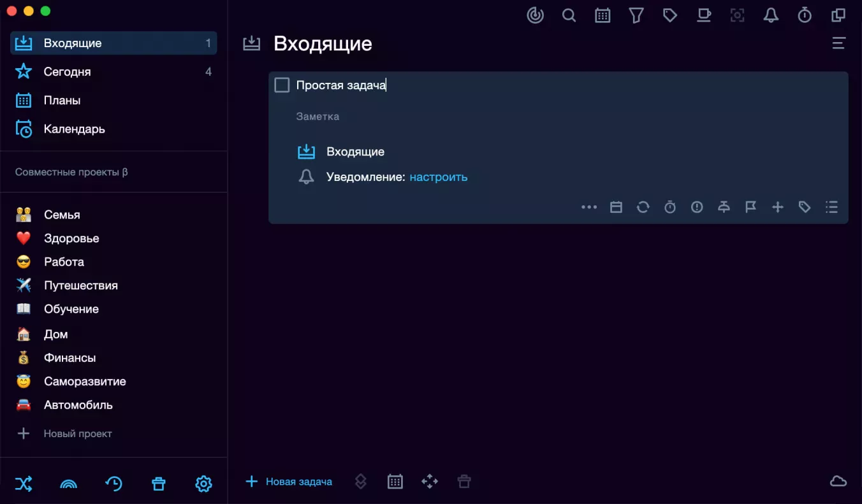Screen dimensions: 862x504
Task: Set task repeat with circular arrows icon
Action: (643, 207)
